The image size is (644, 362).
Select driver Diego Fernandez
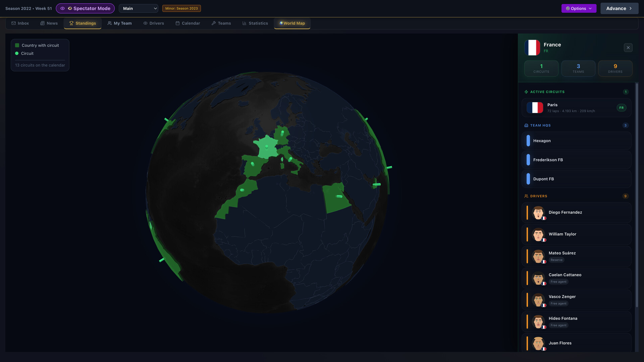tap(577, 213)
